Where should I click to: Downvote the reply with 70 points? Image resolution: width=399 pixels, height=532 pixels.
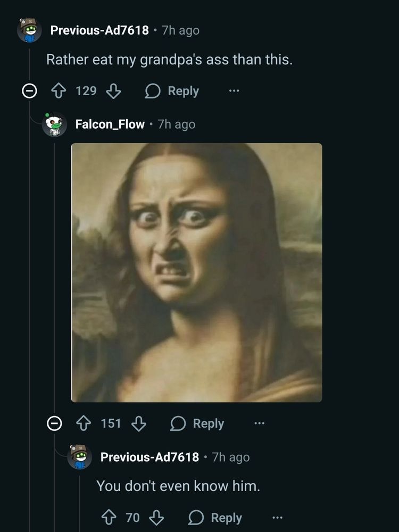point(156,518)
